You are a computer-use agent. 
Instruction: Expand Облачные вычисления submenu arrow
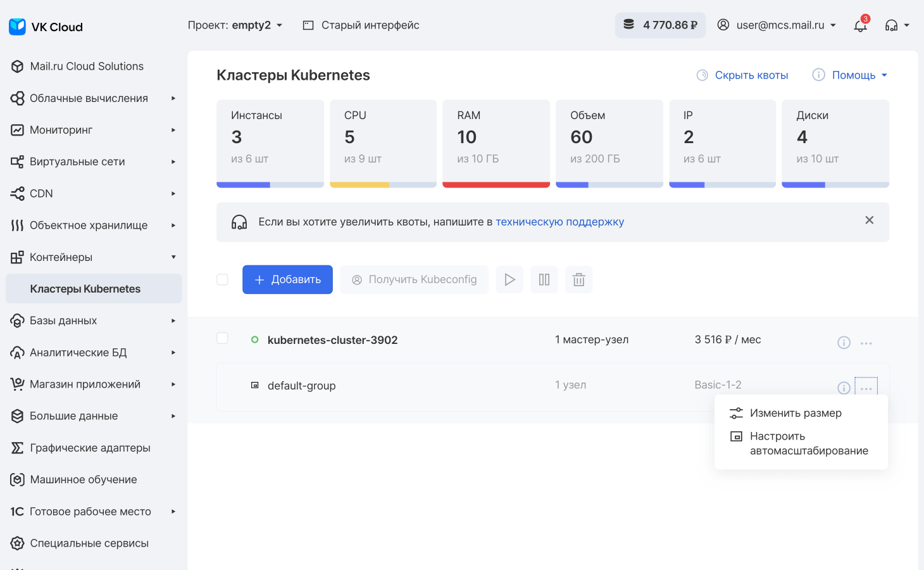[x=173, y=98]
